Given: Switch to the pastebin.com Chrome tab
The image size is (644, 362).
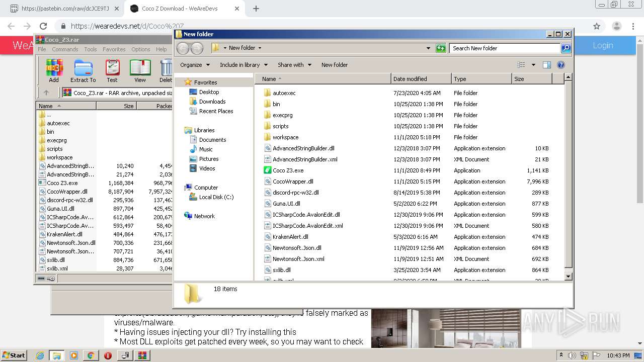Looking at the screenshot, I should coord(65,9).
